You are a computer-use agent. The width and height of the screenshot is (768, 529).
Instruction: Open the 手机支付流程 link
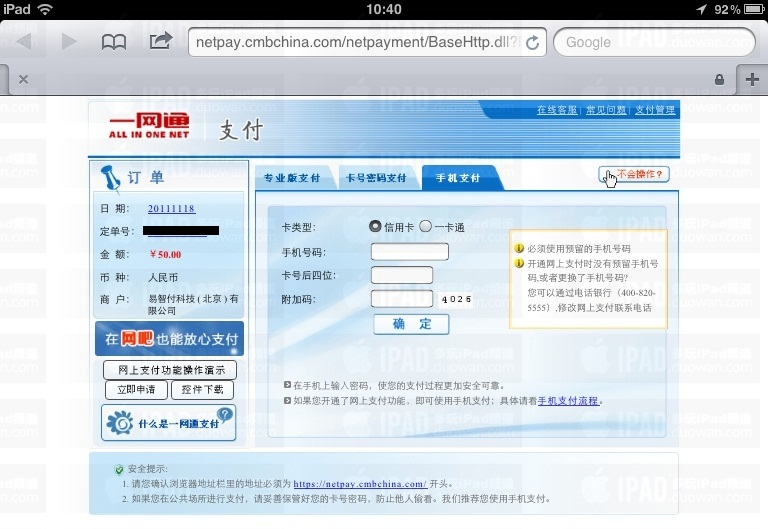click(568, 401)
